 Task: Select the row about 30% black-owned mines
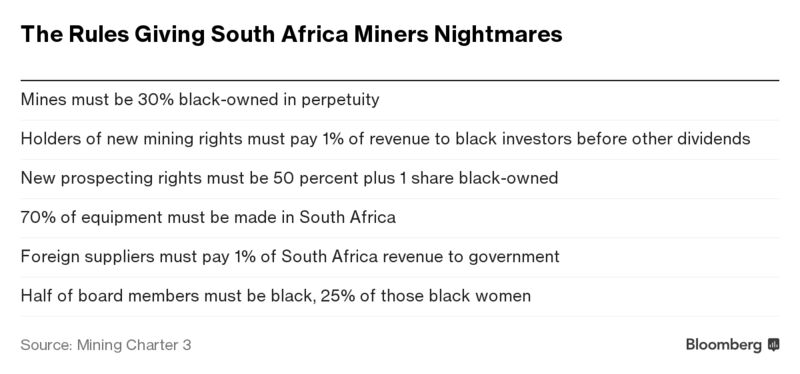click(399, 100)
